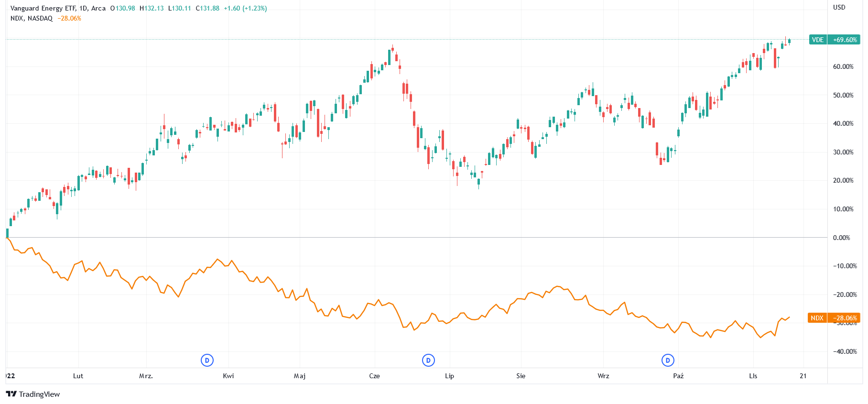Click the Sie month label
Screen dimensions: 868x404
[521, 376]
